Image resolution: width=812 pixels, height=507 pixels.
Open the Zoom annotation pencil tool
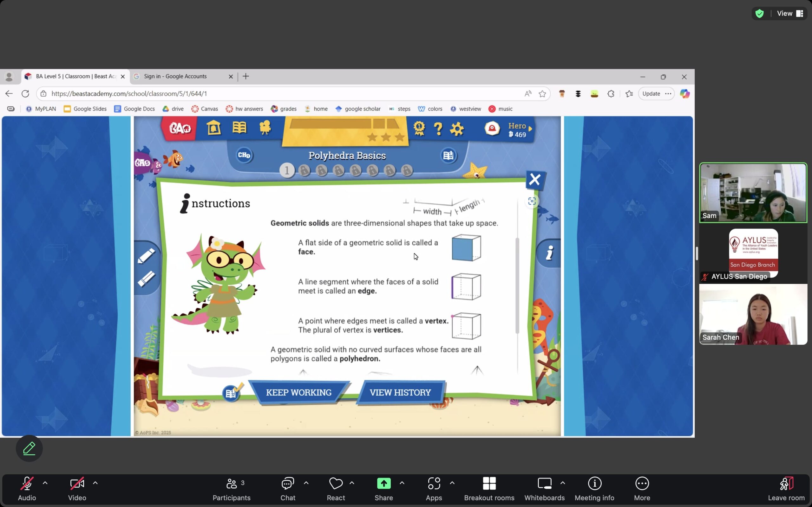pos(29,448)
